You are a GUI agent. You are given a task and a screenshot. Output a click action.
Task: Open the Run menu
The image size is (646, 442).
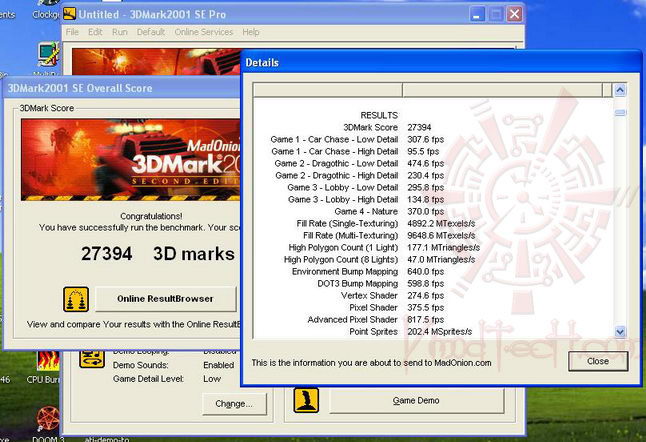pyautogui.click(x=119, y=32)
